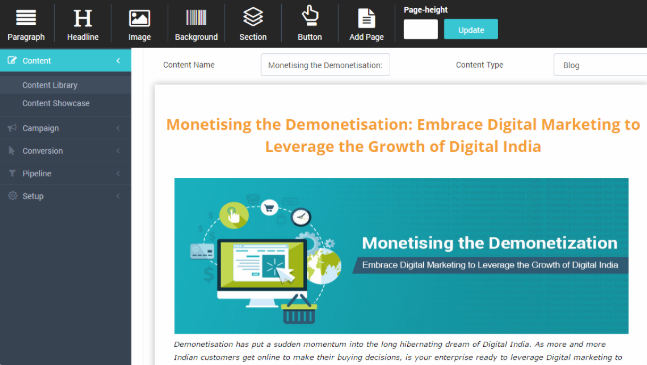Insert a Paragraph block from toolbar
This screenshot has width=647, height=365.
click(x=26, y=24)
